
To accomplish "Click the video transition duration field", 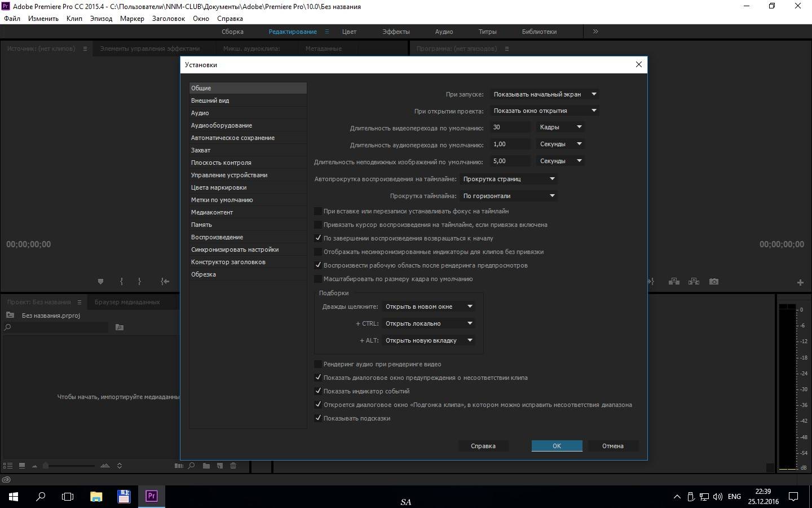I will 510,128.
